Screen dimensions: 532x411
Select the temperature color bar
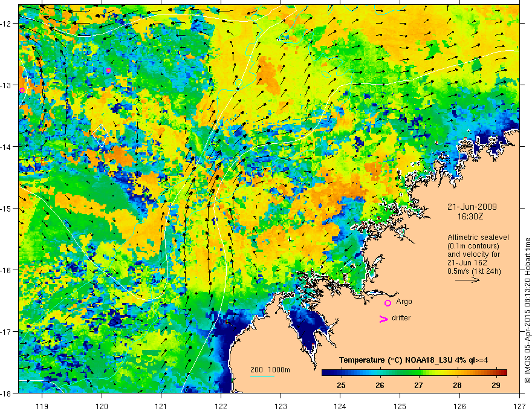coord(414,373)
